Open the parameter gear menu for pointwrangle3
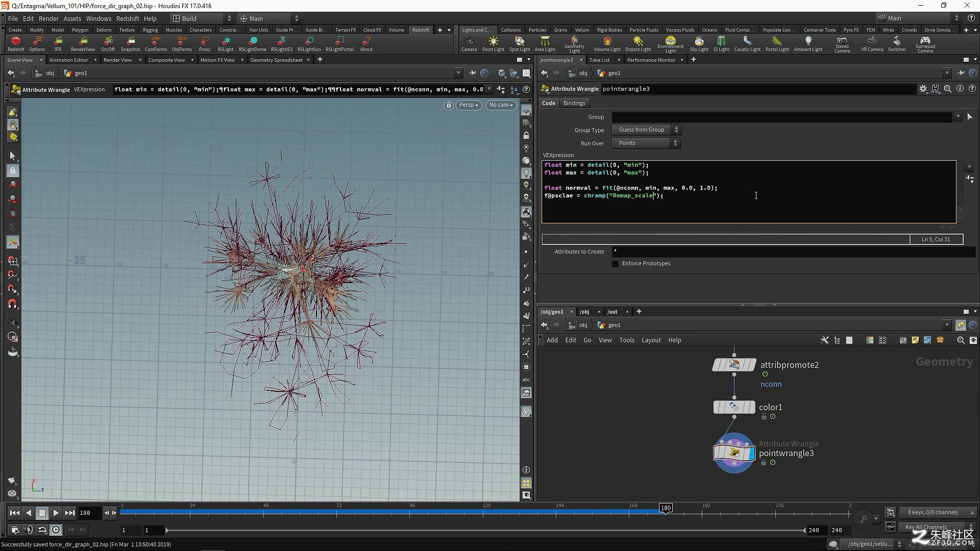Screen dimensions: 980x551 [x=923, y=89]
